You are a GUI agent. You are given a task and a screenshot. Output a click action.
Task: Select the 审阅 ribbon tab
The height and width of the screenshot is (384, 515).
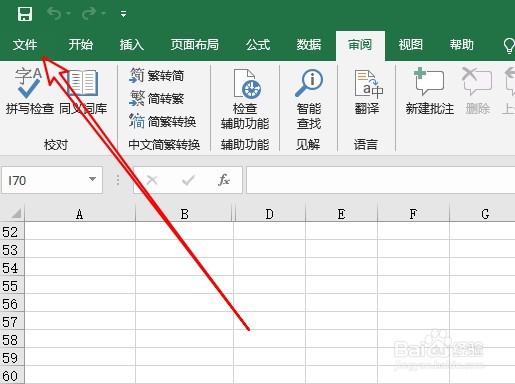[x=360, y=45]
